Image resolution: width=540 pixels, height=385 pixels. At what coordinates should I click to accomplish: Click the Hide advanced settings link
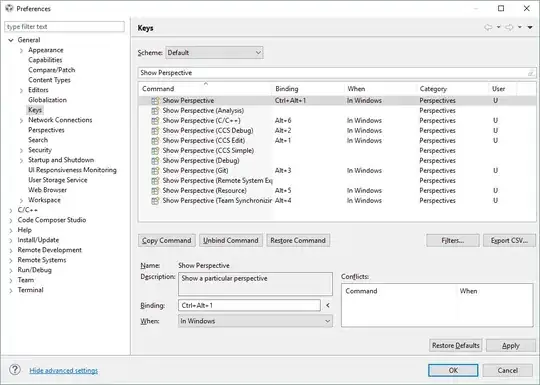pos(63,371)
